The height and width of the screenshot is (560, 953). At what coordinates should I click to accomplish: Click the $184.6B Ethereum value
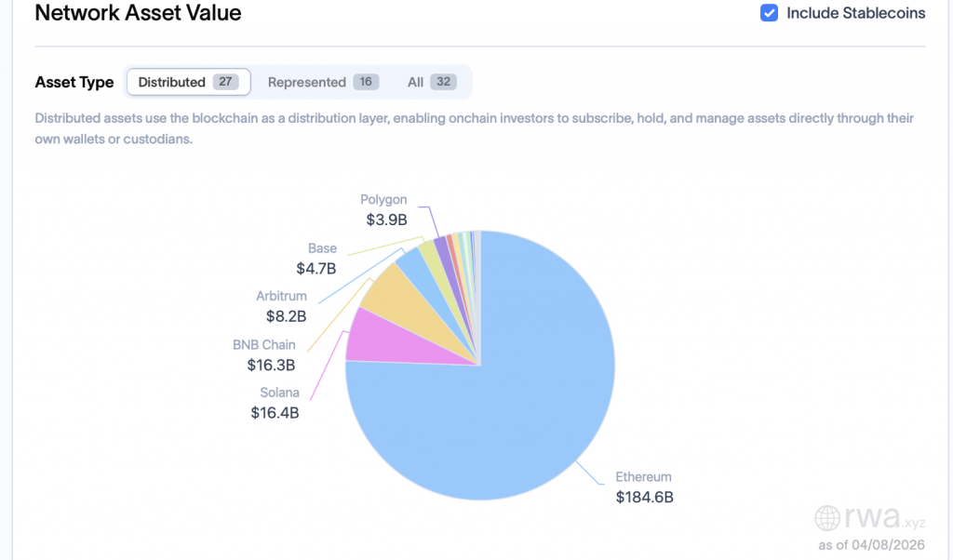point(644,498)
